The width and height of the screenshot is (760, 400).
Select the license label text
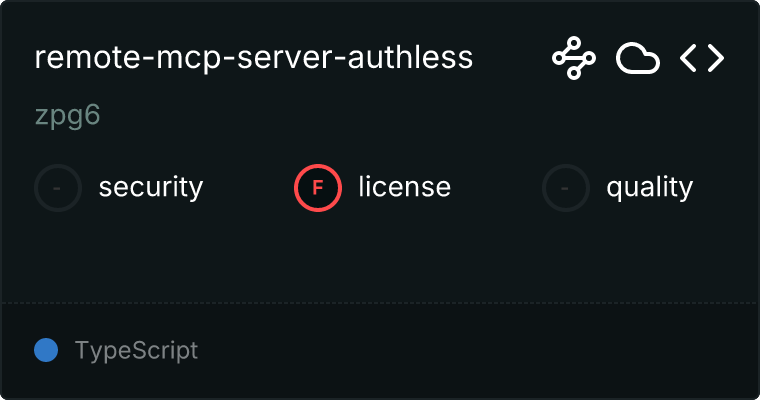[405, 187]
